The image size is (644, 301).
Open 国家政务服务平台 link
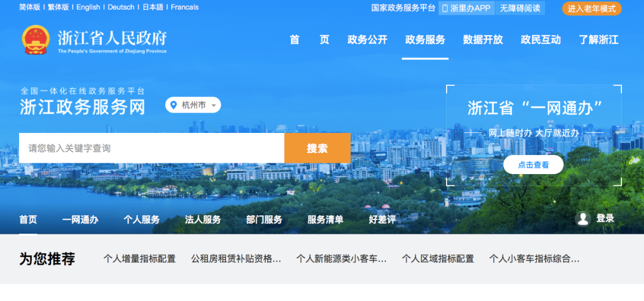[403, 8]
